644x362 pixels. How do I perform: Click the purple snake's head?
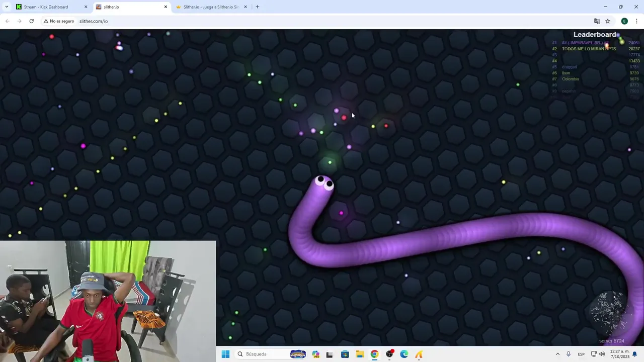point(324,183)
